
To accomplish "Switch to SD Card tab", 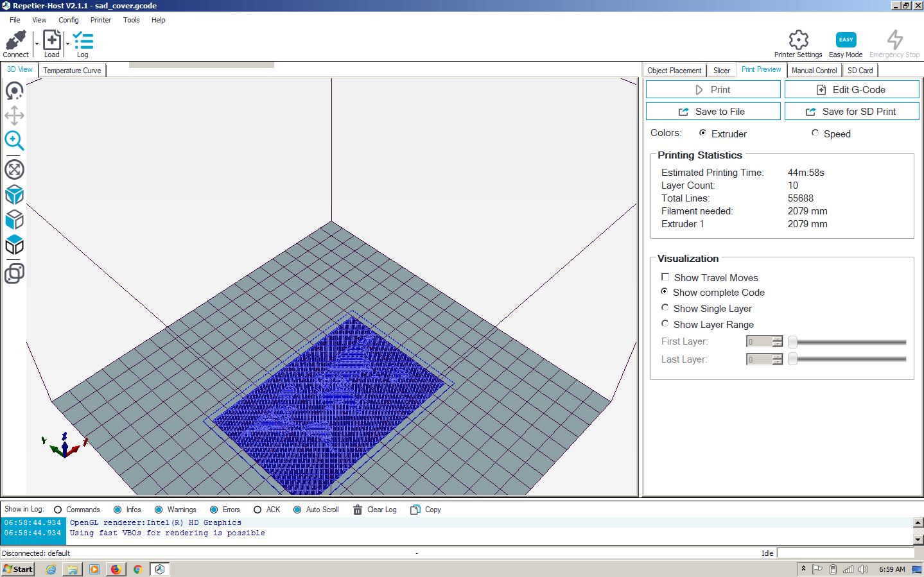I will pos(860,71).
